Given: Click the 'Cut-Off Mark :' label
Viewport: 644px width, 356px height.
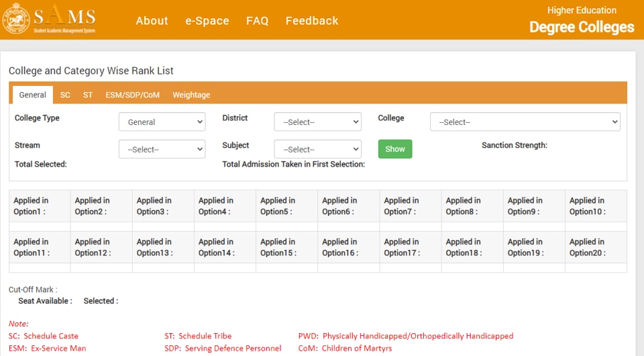Looking at the screenshot, I should tap(33, 290).
